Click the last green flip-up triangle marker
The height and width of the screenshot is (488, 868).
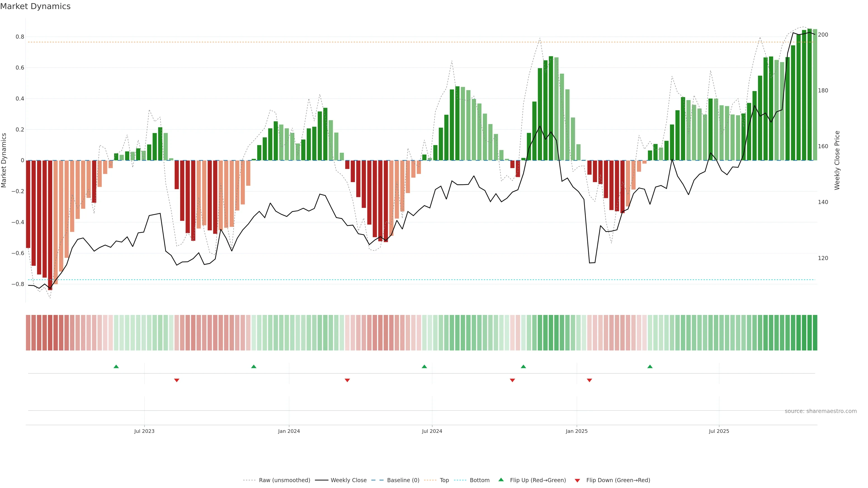tap(650, 366)
